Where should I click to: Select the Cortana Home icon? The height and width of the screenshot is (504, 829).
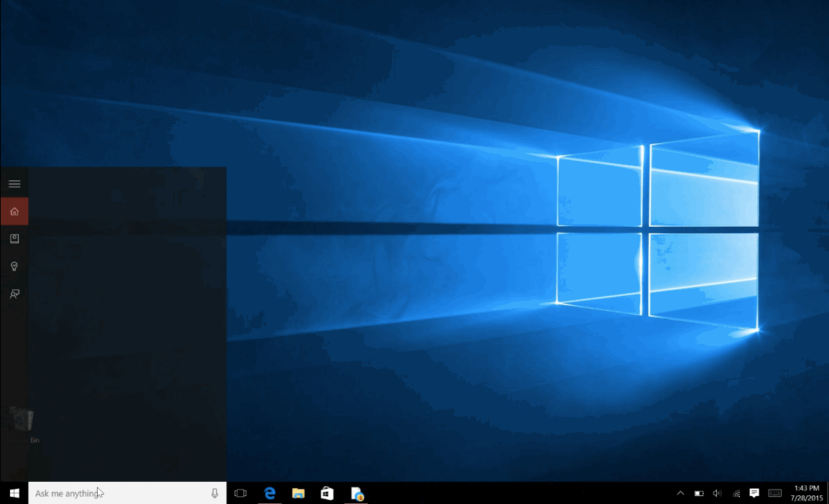point(14,211)
